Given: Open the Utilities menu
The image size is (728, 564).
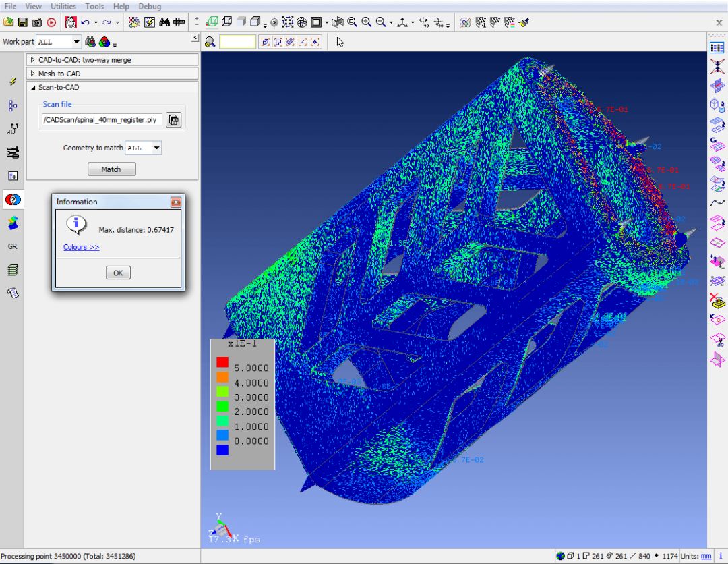Looking at the screenshot, I should pos(63,7).
